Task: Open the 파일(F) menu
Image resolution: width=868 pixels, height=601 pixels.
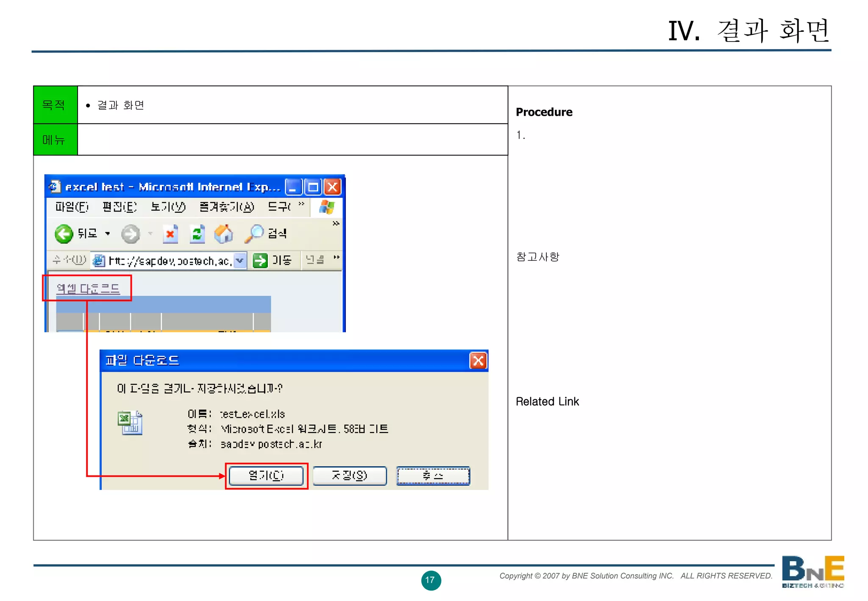Action: (x=72, y=207)
